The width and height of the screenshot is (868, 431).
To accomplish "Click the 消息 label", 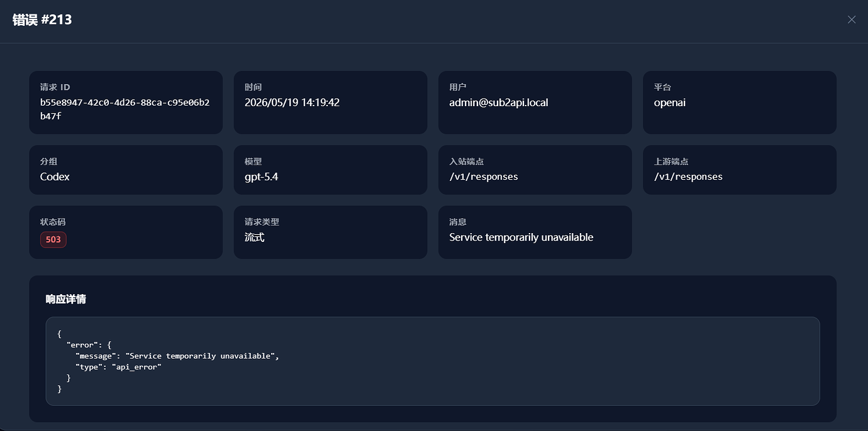I will (458, 222).
